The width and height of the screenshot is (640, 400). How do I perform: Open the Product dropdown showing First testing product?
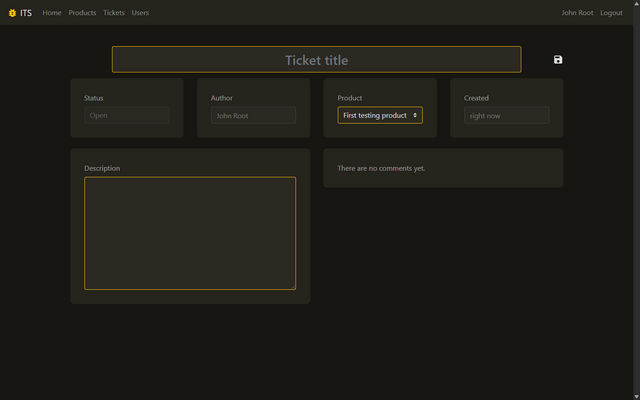click(380, 115)
